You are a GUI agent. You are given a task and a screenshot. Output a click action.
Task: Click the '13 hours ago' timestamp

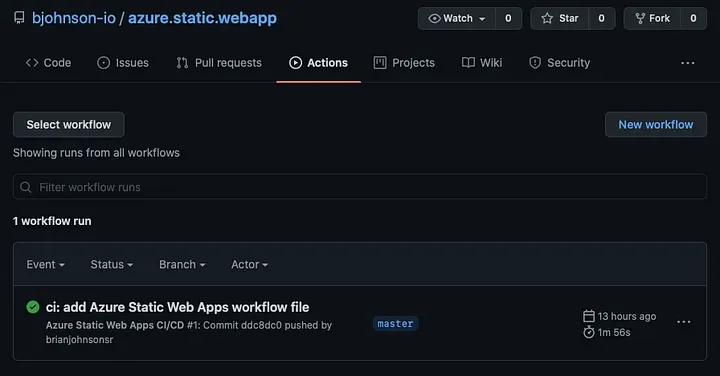pyautogui.click(x=627, y=316)
